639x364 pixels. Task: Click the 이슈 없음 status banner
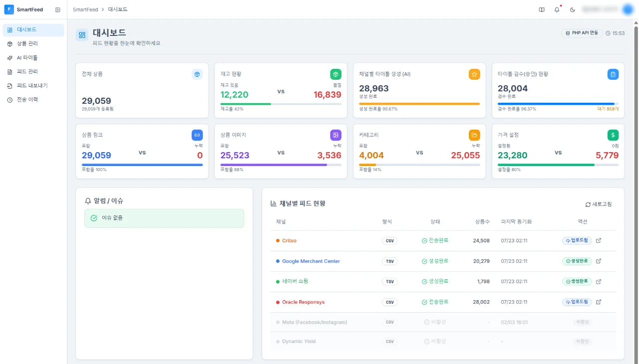[x=164, y=218]
